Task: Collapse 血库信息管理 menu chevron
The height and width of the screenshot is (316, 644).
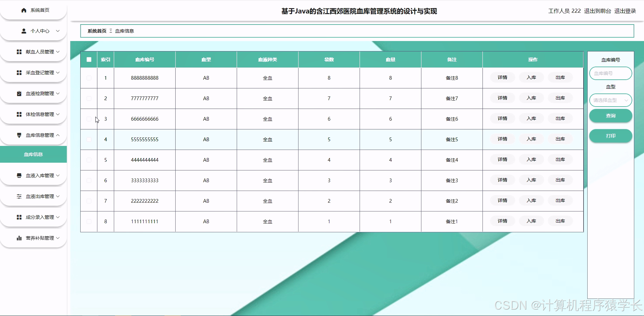Action: [58, 135]
